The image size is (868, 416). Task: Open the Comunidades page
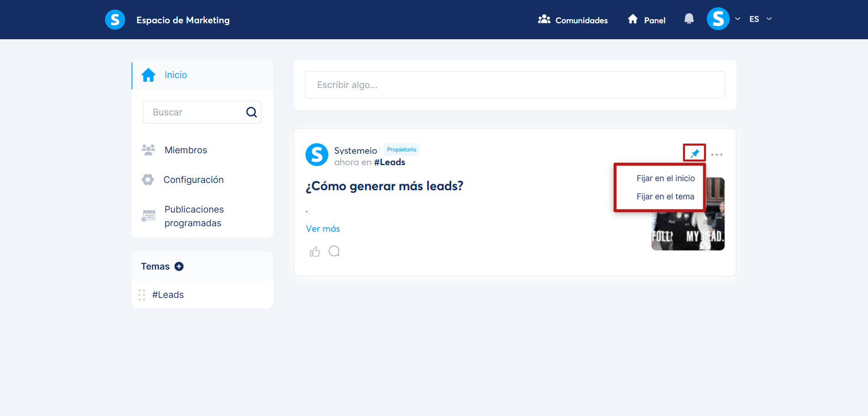[573, 20]
